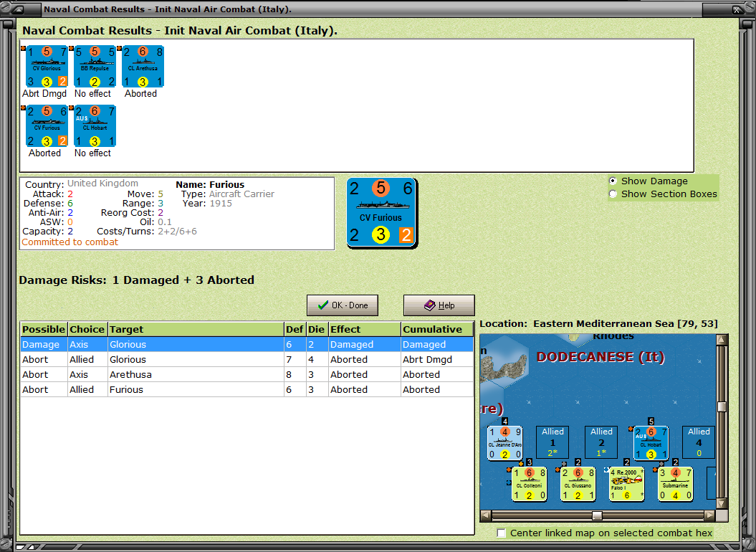Click the Die column header
The height and width of the screenshot is (552, 756).
pyautogui.click(x=316, y=329)
